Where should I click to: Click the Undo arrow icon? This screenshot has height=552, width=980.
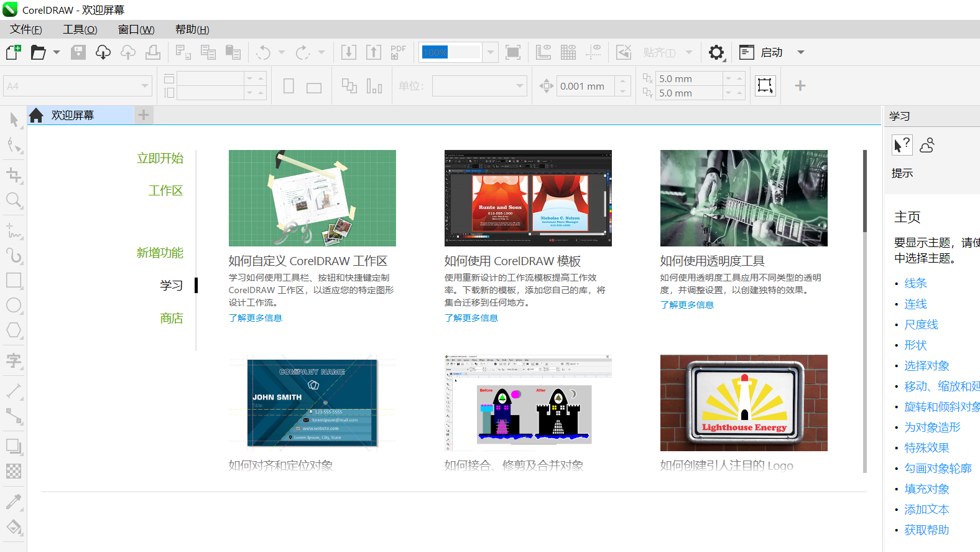[264, 52]
